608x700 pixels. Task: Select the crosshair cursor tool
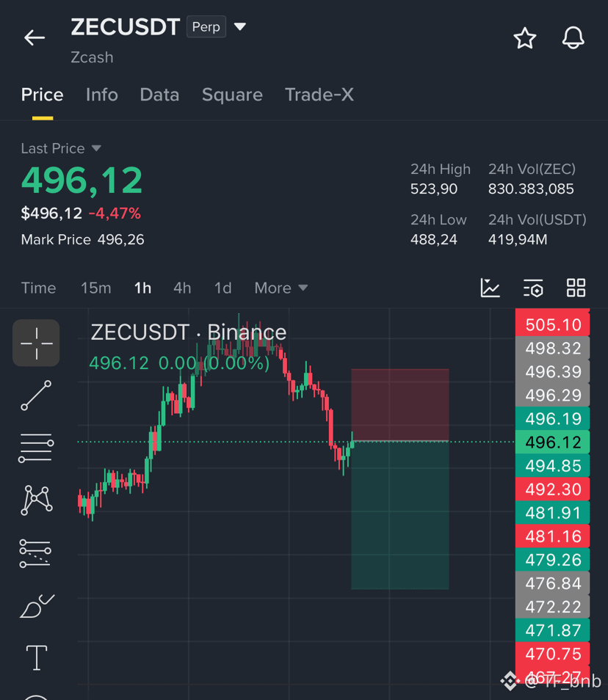point(36,343)
